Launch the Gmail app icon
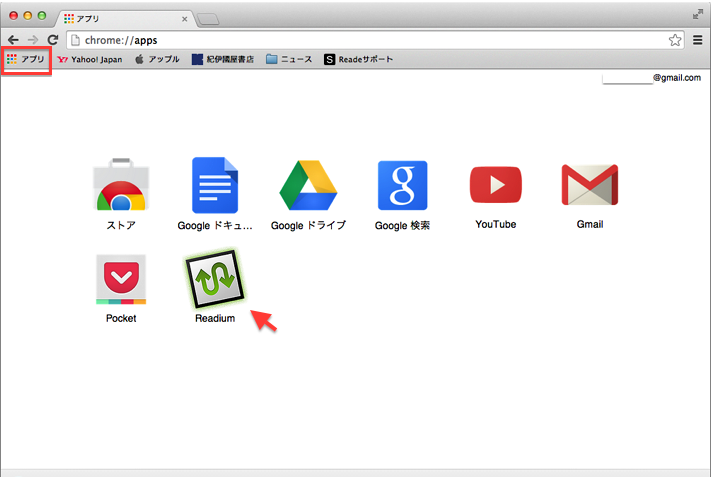This screenshot has height=479, width=711. (x=589, y=185)
